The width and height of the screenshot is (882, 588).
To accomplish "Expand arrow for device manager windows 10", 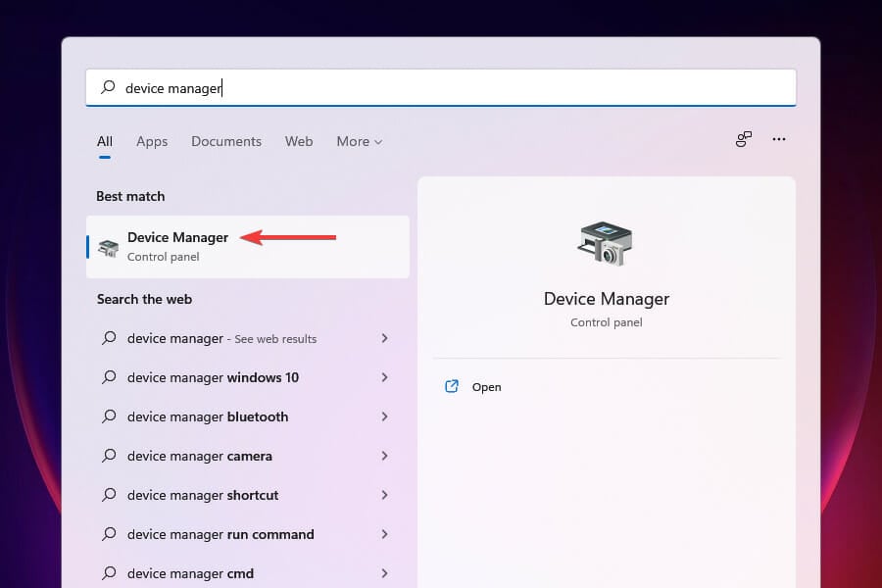I will tap(384, 377).
